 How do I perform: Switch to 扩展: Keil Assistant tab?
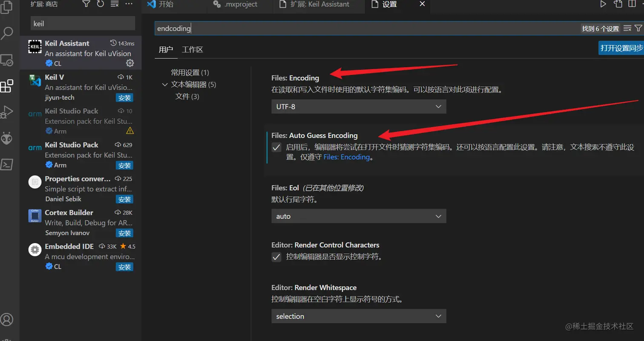click(319, 4)
